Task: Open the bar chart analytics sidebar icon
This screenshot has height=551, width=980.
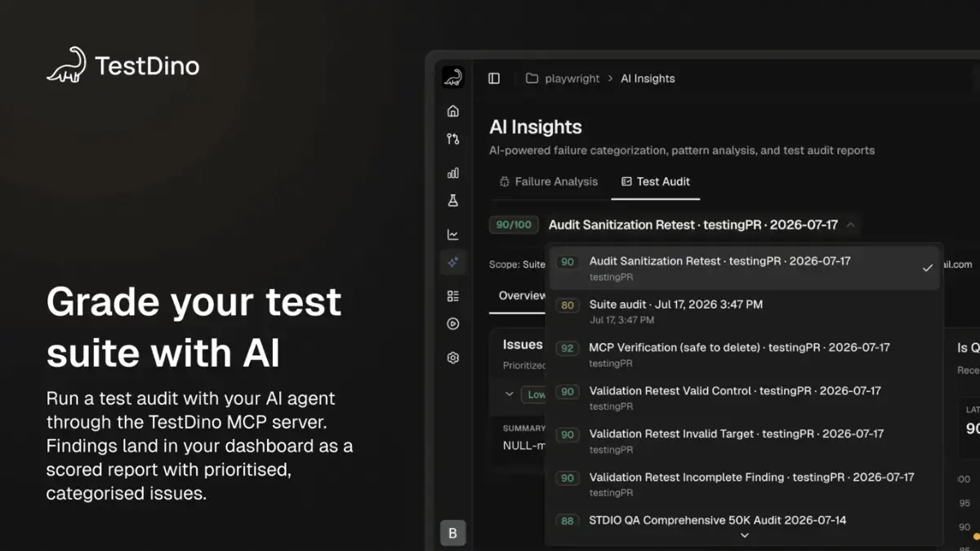Action: [x=453, y=173]
